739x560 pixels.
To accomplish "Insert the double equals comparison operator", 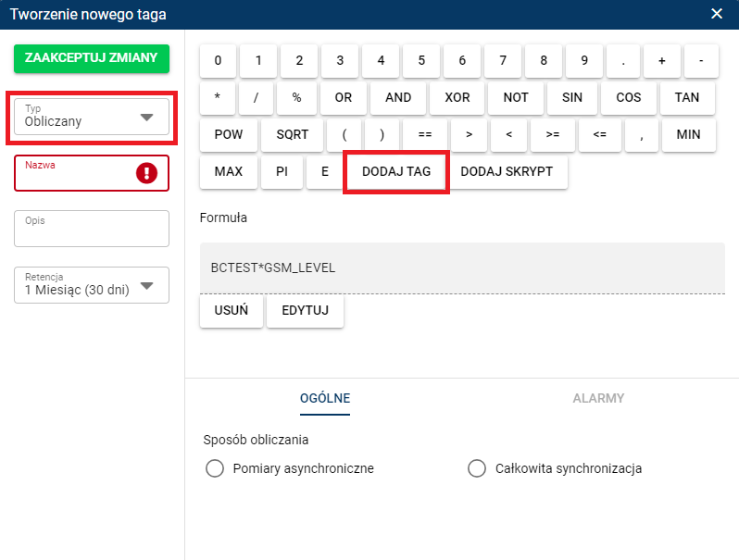I will [x=425, y=134].
